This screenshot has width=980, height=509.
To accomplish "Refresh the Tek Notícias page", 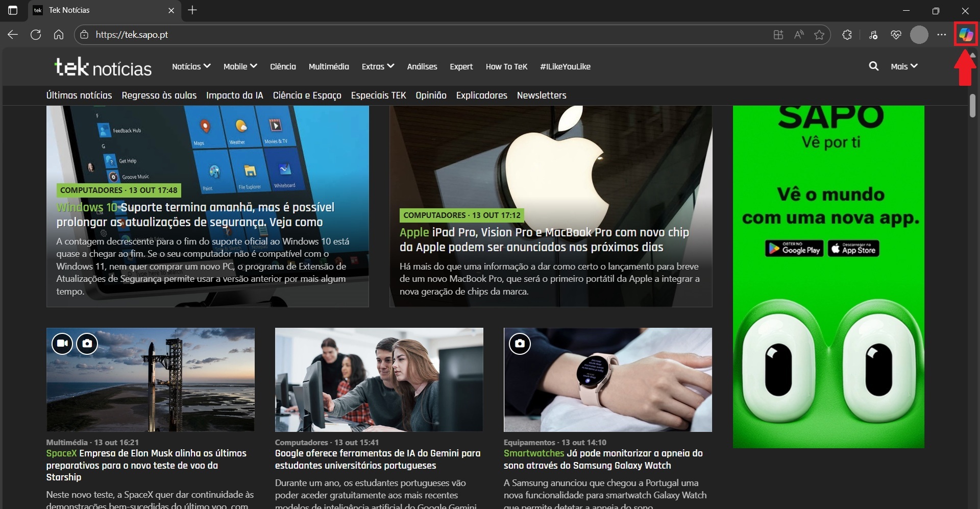I will coord(36,35).
